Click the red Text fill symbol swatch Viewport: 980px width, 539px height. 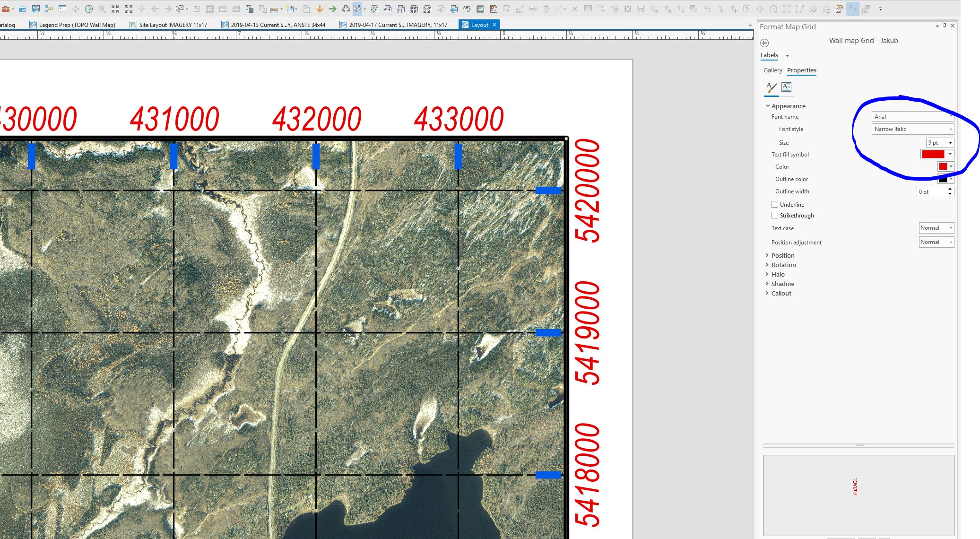tap(934, 154)
